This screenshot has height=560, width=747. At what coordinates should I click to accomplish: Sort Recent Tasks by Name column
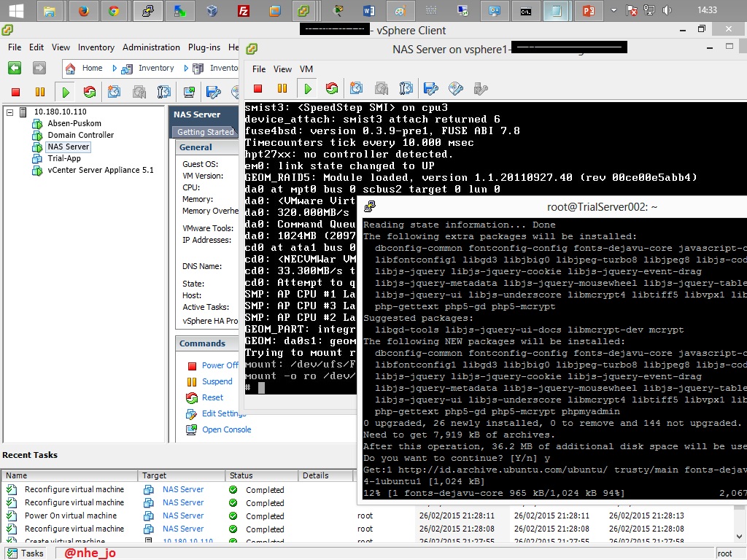coord(71,475)
